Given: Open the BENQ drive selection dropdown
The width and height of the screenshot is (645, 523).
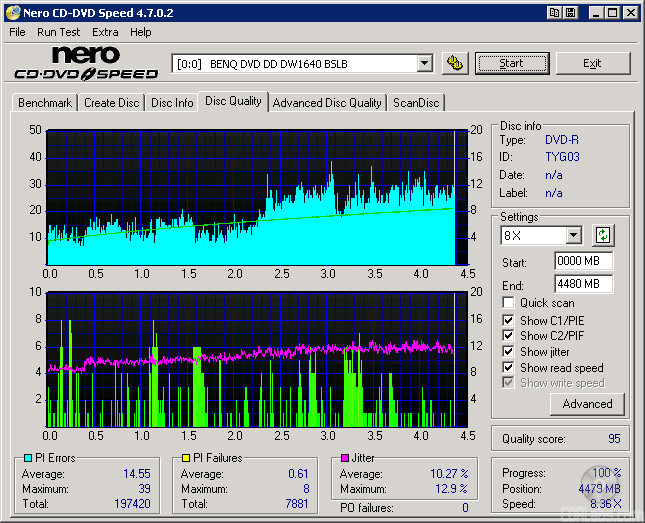Looking at the screenshot, I should tap(424, 63).
